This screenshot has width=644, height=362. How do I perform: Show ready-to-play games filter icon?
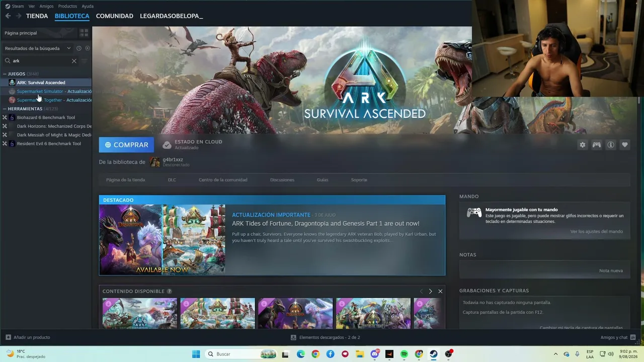click(x=87, y=48)
